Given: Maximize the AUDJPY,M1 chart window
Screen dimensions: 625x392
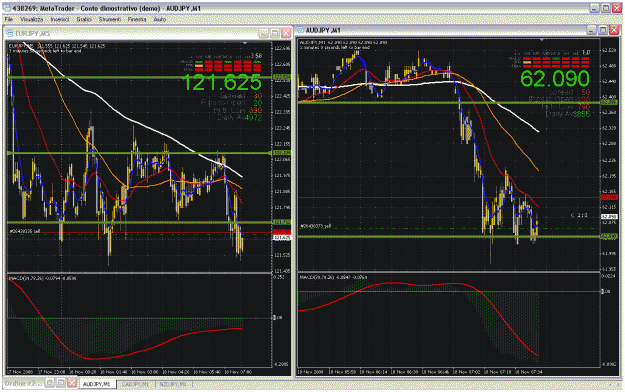Looking at the screenshot, I should click(603, 30).
